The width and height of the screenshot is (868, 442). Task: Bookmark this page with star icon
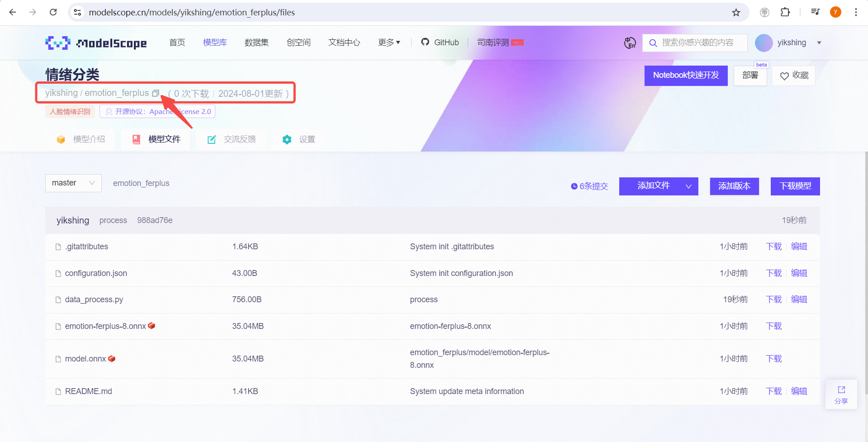point(736,12)
